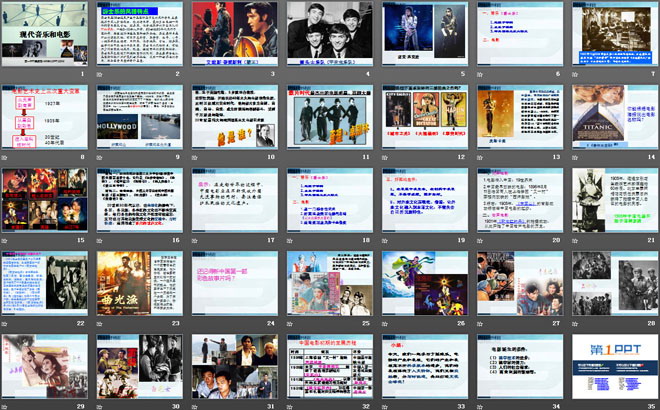Click slide 11 with Chaplin figures
The image size is (660, 410).
pos(329,118)
